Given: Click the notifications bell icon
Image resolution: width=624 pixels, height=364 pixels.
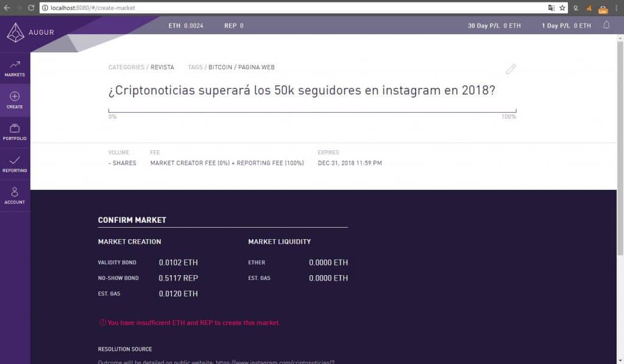Looking at the screenshot, I should (x=606, y=25).
